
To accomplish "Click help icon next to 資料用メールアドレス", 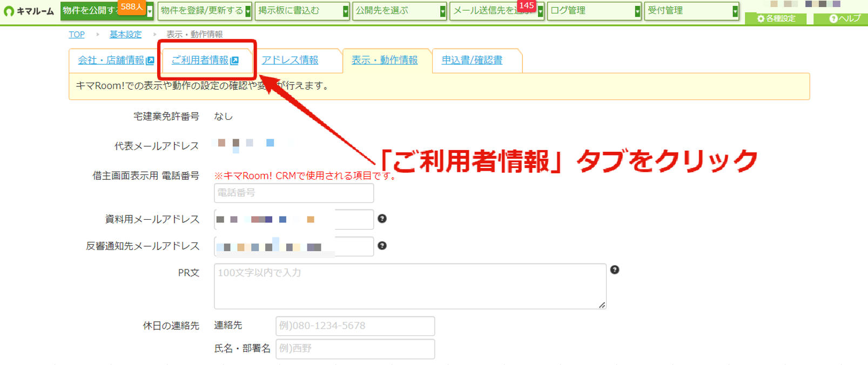I will pyautogui.click(x=382, y=219).
